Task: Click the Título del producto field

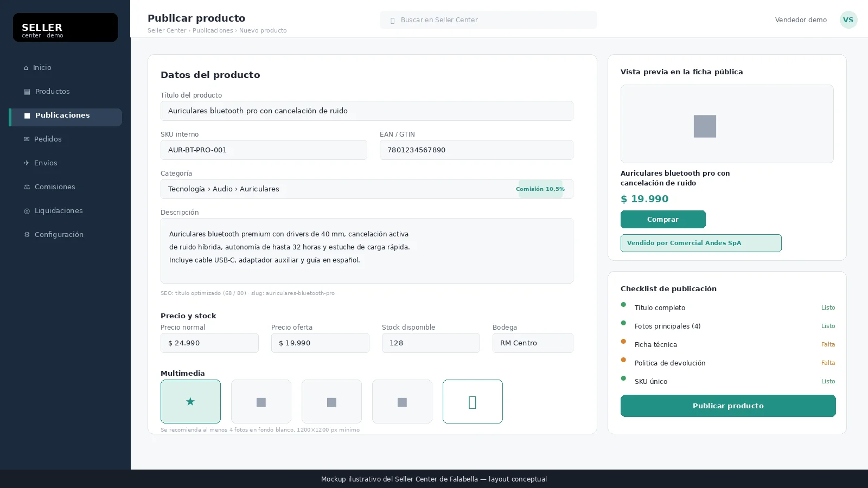Action: [367, 111]
